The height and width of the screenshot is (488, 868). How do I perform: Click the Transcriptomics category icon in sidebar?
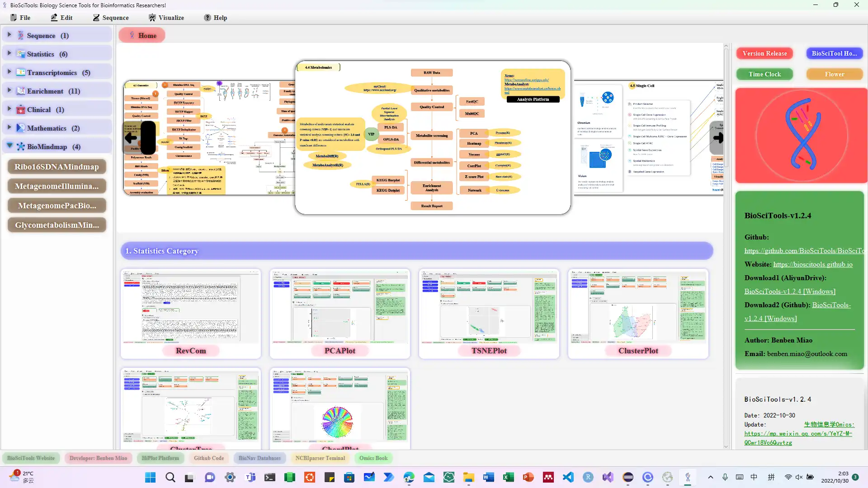(x=20, y=72)
